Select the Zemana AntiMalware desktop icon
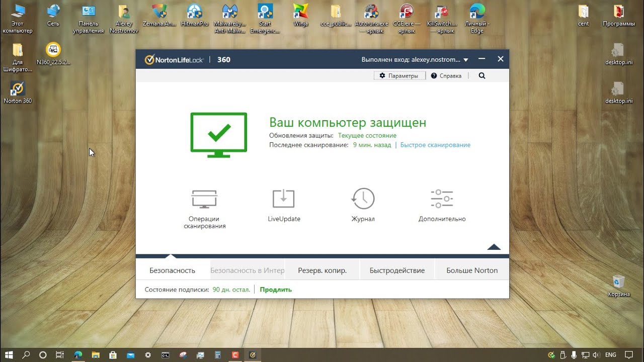 tap(159, 15)
